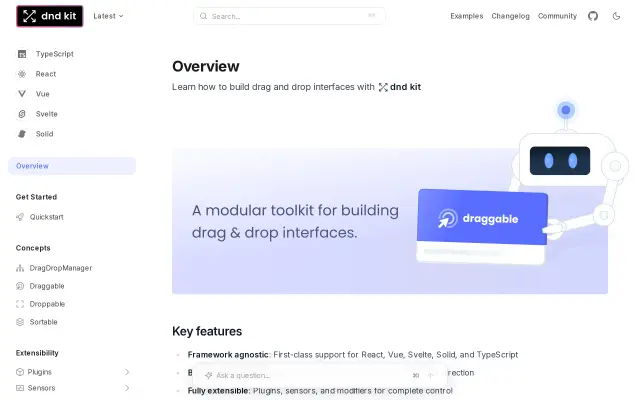This screenshot has width=640, height=400.
Task: Select the React sidebar tab
Action: [45, 74]
